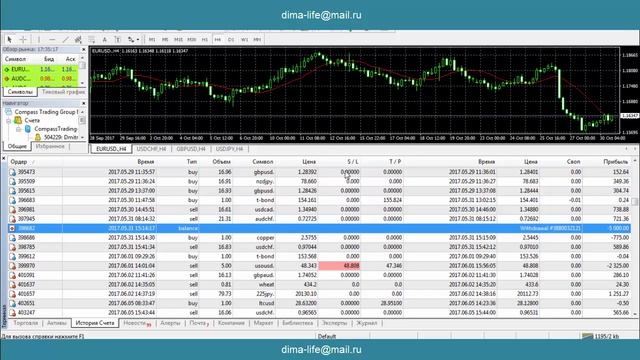
Task: Collapse the CompassTrading server node
Action: [18, 129]
